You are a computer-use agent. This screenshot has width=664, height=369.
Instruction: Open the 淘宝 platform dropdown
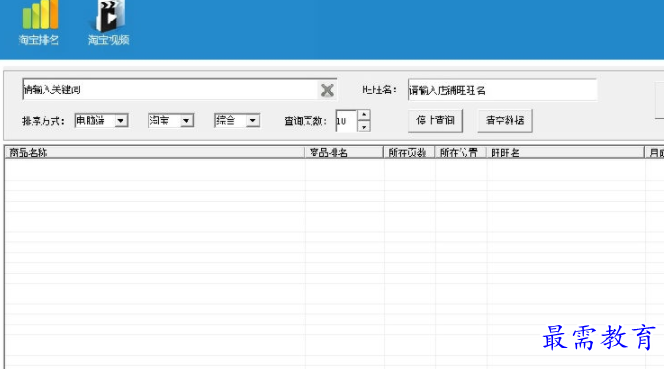(171, 121)
